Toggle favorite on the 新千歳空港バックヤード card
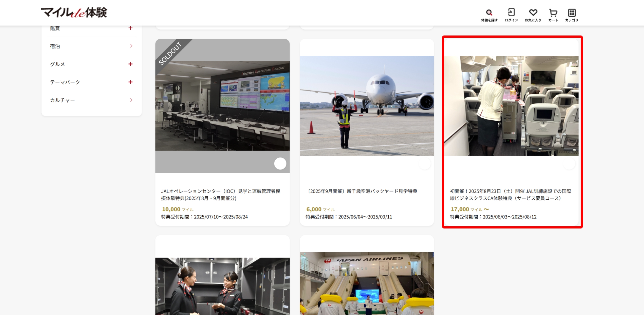 pyautogui.click(x=424, y=164)
